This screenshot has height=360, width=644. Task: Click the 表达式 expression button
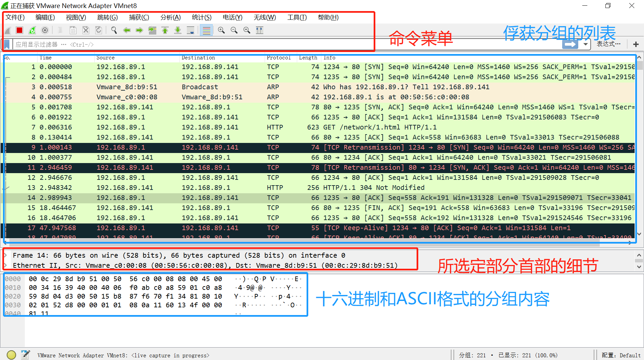pos(608,44)
